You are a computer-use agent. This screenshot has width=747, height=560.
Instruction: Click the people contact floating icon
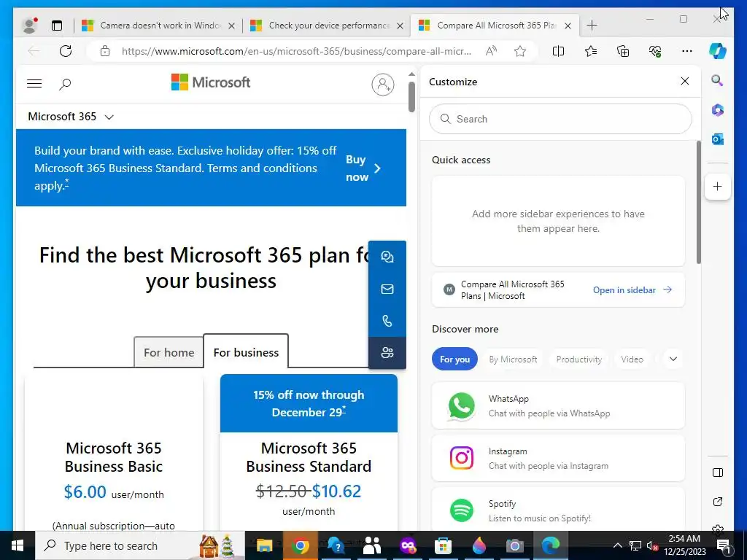(x=387, y=353)
